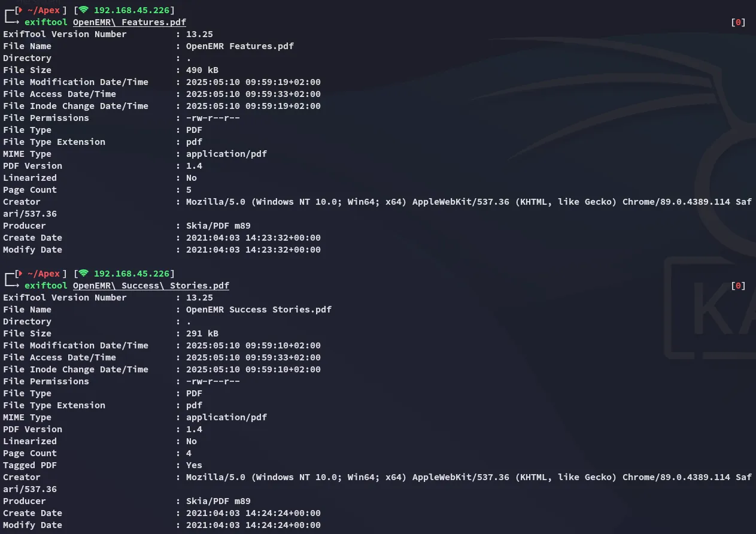Click the first exiftool command word
Screen dimensions: 756x534
click(46, 22)
